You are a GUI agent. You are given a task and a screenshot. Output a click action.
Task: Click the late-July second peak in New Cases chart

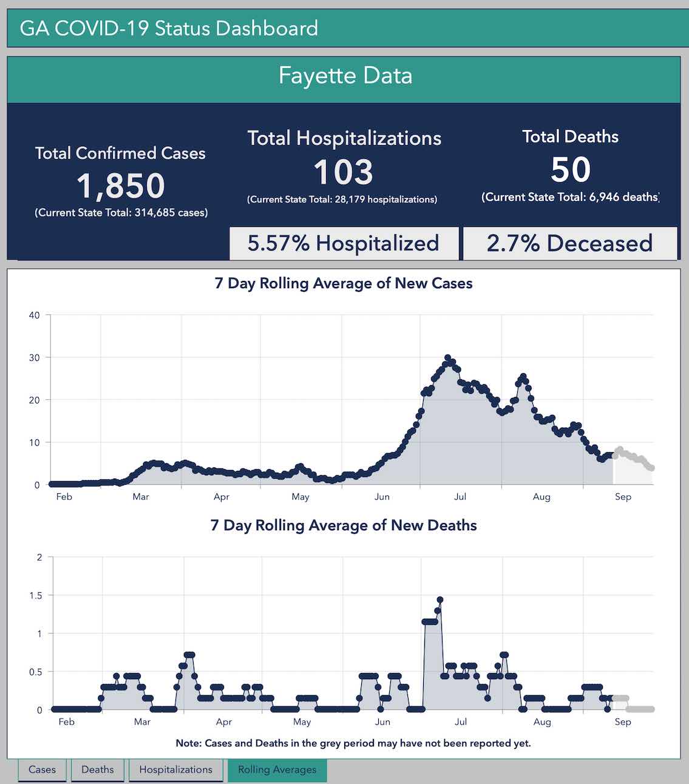(523, 377)
